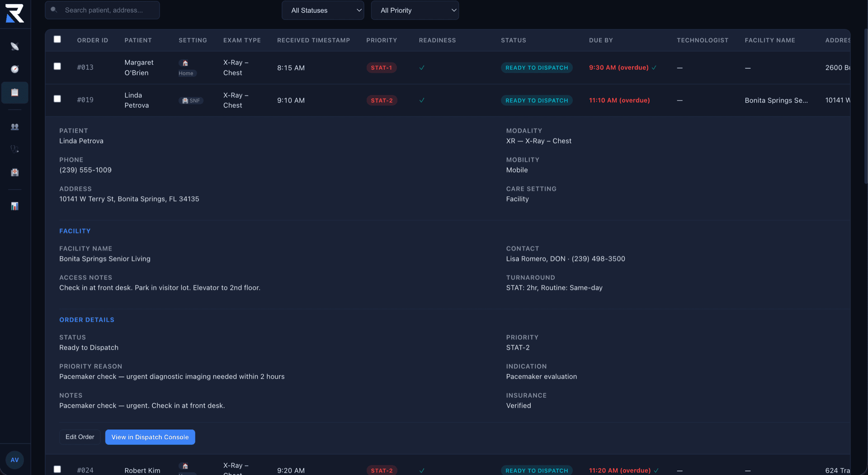Click the Edit Order button

(x=80, y=437)
